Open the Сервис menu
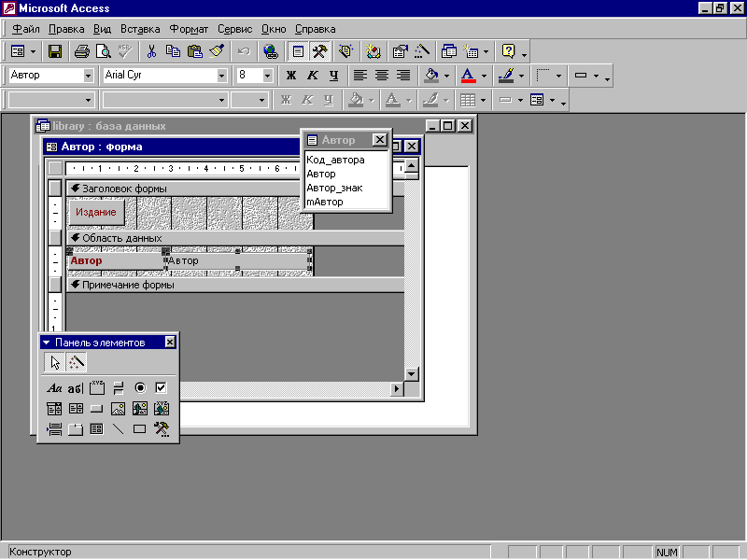747x560 pixels. click(235, 29)
